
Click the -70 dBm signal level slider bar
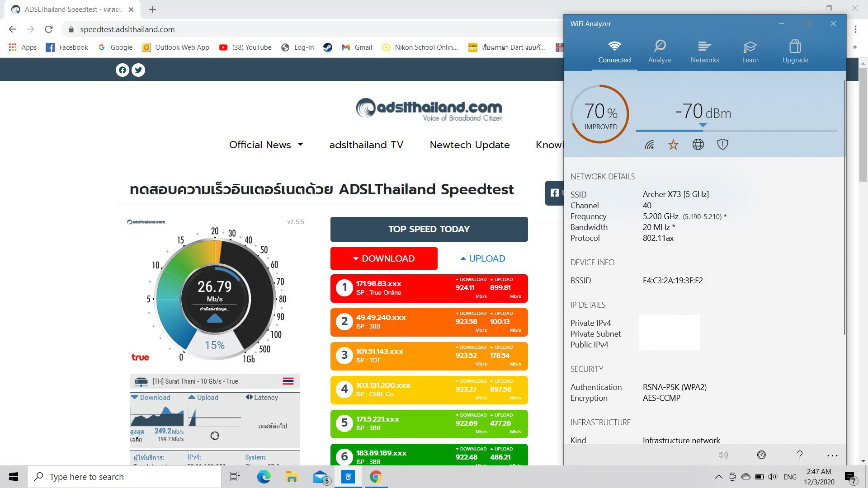[736, 131]
